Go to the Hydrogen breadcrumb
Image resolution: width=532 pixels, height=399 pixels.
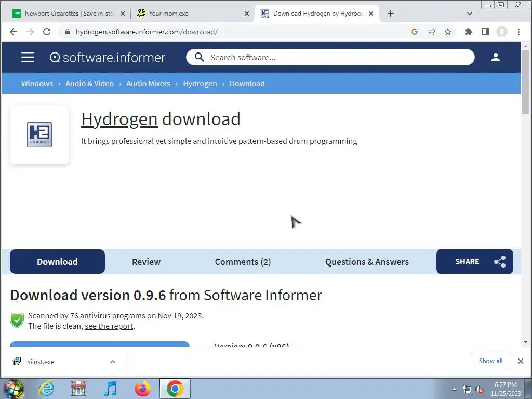(200, 84)
